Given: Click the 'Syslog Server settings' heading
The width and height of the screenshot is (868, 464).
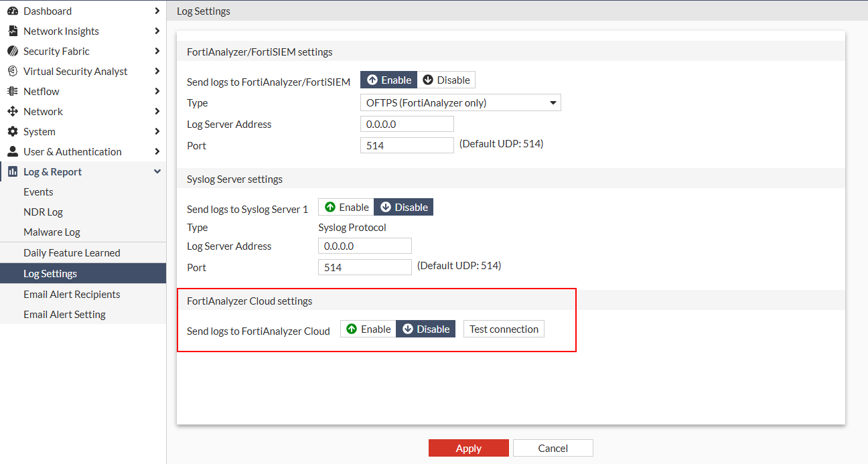Looking at the screenshot, I should [234, 179].
